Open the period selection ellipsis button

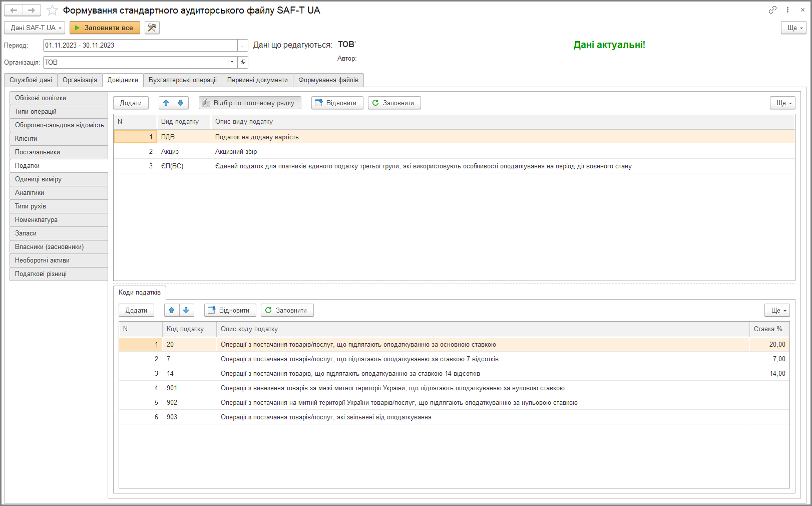coord(243,45)
